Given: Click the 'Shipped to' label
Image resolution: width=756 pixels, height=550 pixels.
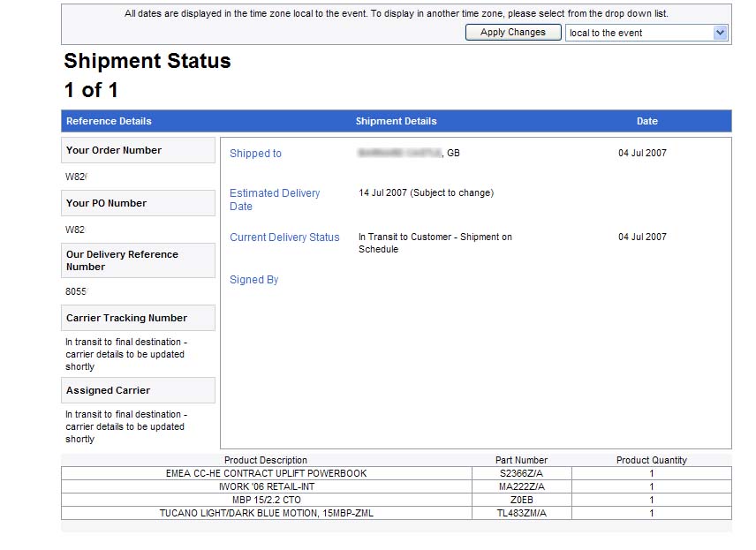Looking at the screenshot, I should (x=255, y=154).
